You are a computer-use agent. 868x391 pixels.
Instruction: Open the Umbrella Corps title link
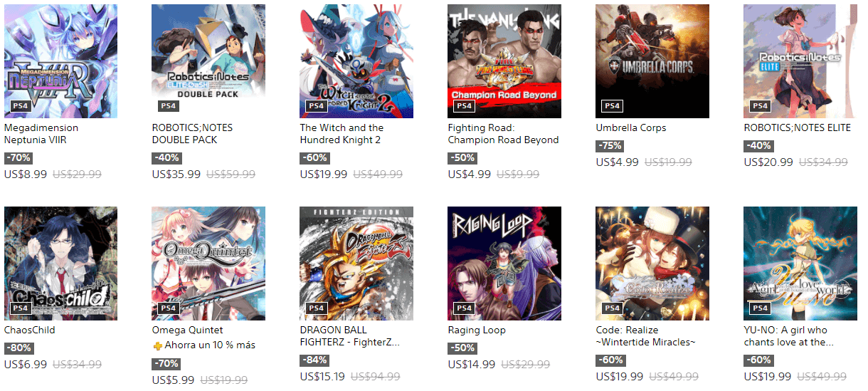tap(631, 128)
